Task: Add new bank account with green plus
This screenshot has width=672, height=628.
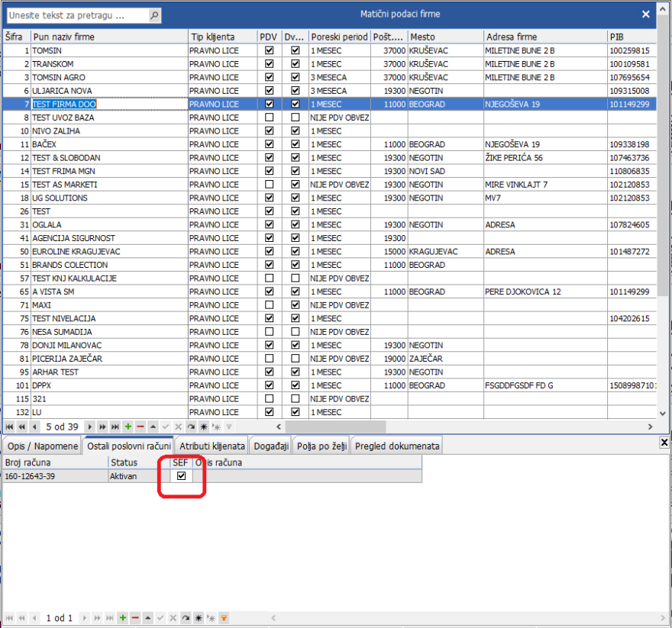Action: 123,617
